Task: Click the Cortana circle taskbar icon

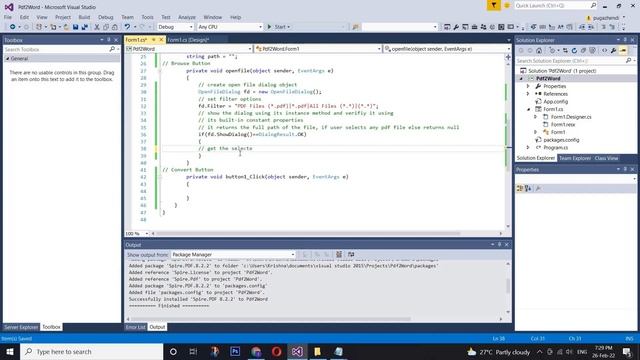Action: tap(173, 351)
